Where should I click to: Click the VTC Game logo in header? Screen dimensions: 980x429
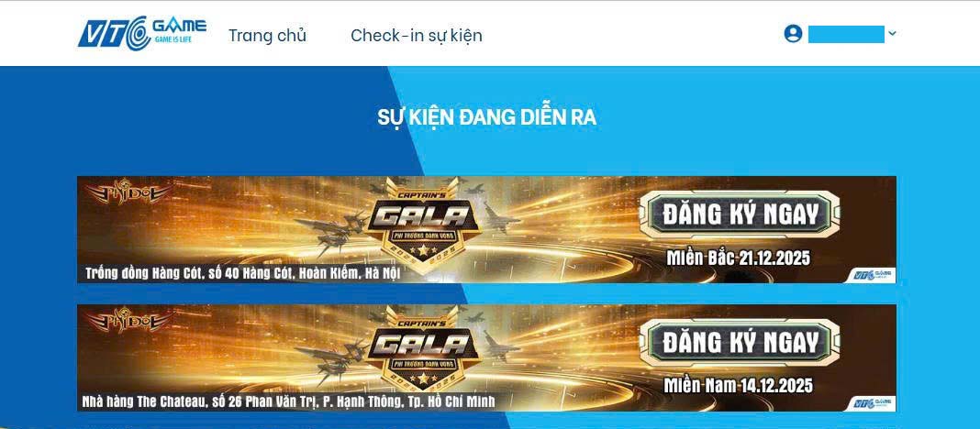pos(142,33)
